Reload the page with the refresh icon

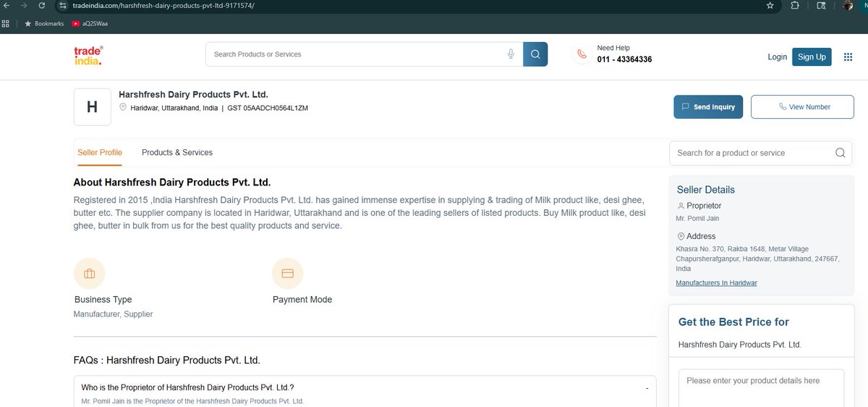[41, 5]
